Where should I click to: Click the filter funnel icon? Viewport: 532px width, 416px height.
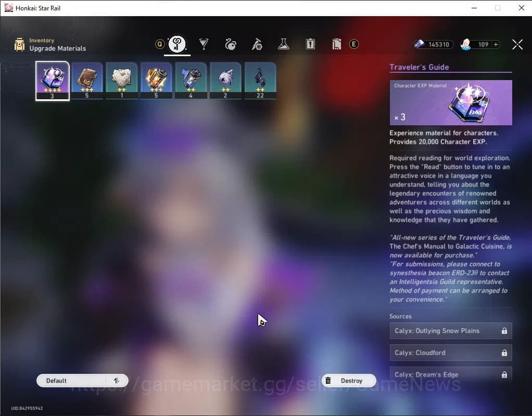[204, 44]
